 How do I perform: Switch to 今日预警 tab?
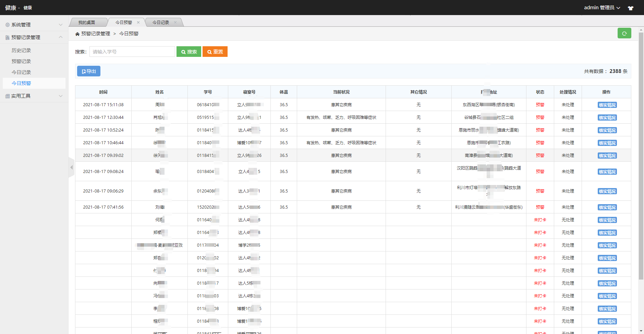(124, 23)
